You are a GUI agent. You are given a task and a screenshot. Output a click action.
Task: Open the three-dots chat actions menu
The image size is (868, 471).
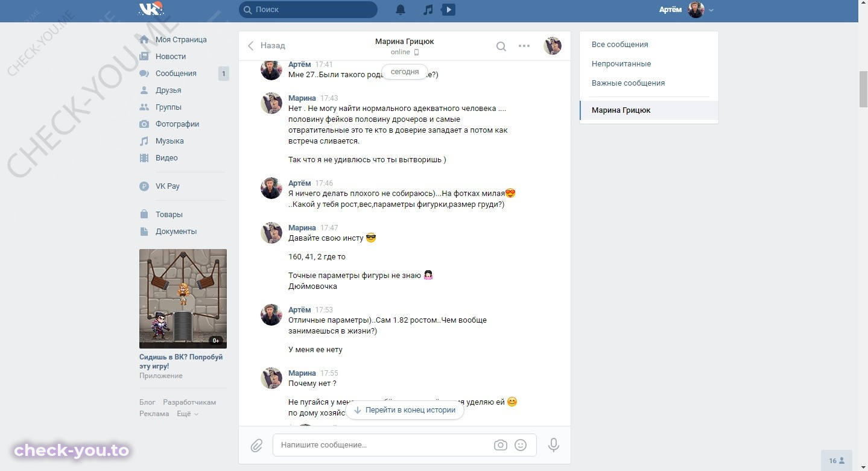pos(524,46)
